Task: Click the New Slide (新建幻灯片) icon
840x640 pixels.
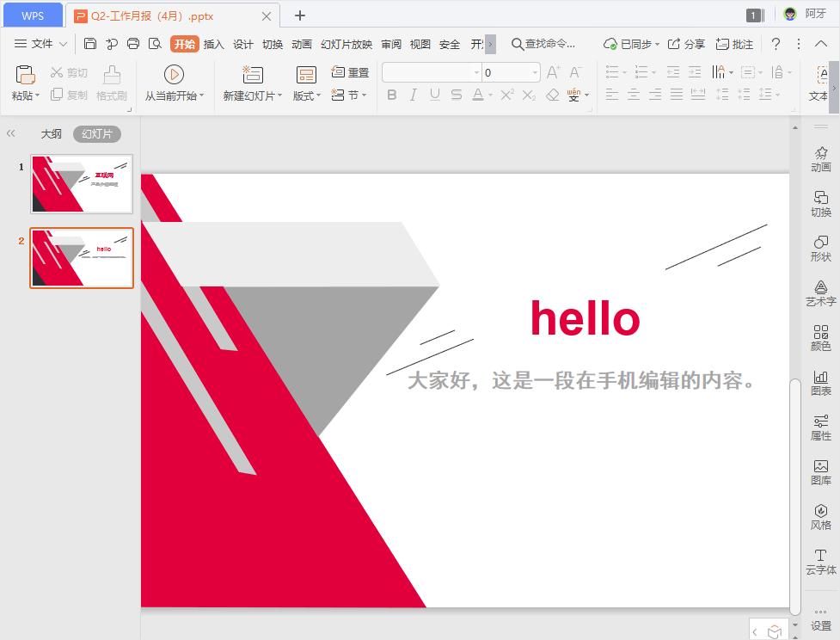Action: pyautogui.click(x=252, y=75)
